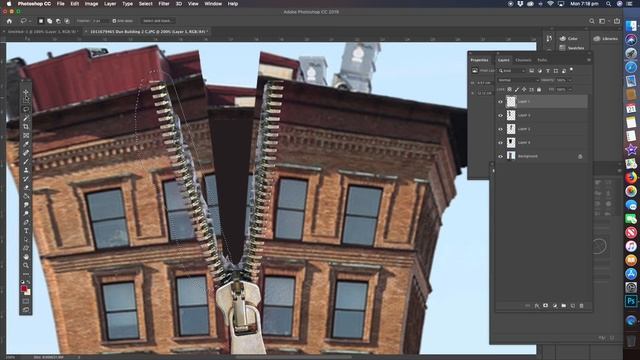Open the Color panel button

568,38
